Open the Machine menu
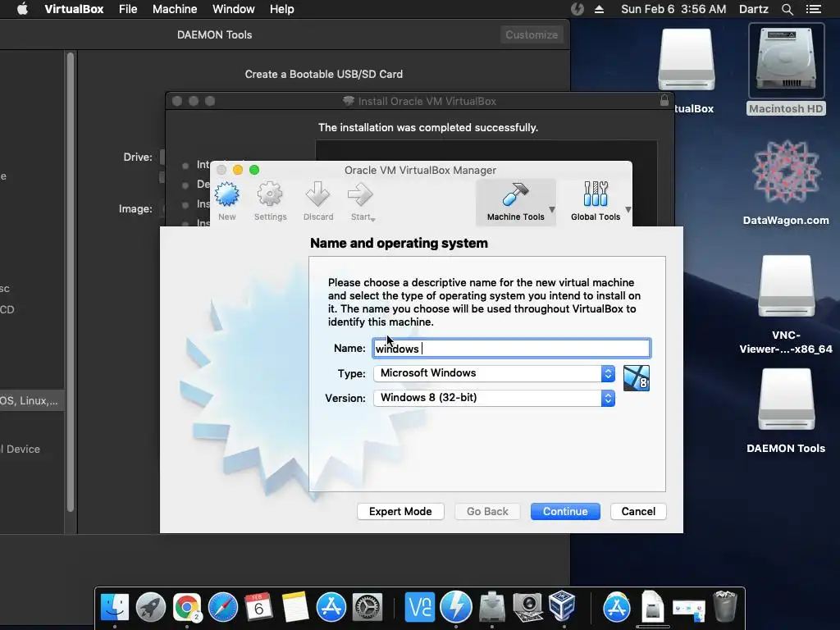Screen dimensions: 840x630 click(x=175, y=9)
